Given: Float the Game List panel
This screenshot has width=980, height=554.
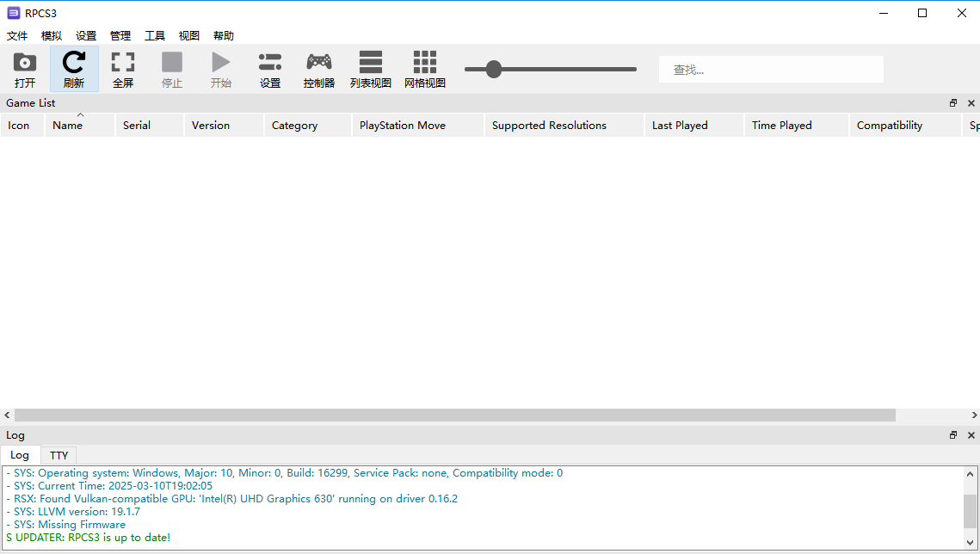Looking at the screenshot, I should (x=953, y=103).
